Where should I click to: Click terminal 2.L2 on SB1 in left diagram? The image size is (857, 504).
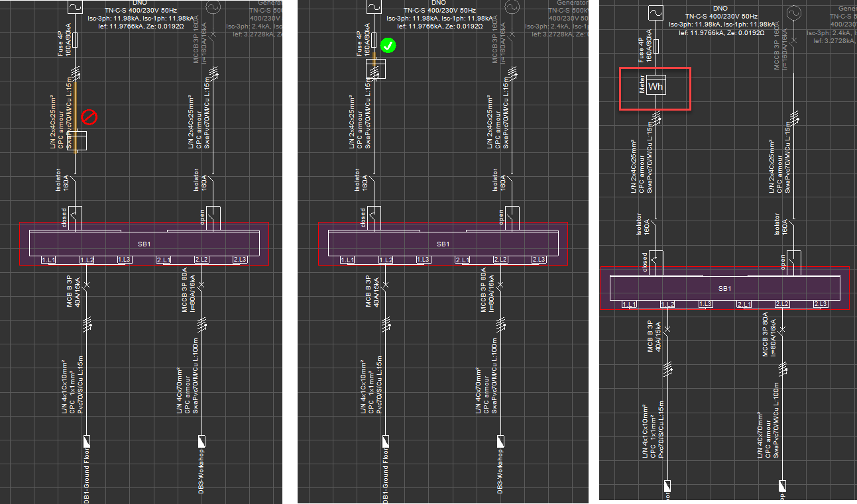202,258
